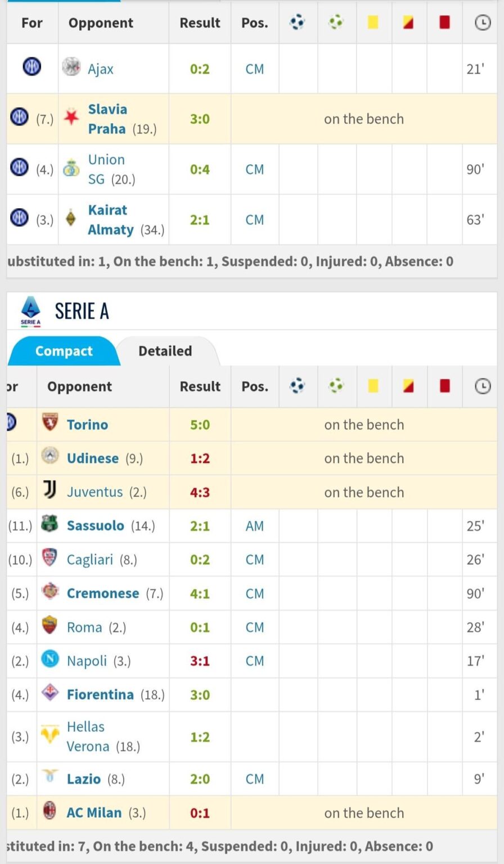Image resolution: width=504 pixels, height=864 pixels.
Task: Click the second yellow card icon
Action: point(409,23)
